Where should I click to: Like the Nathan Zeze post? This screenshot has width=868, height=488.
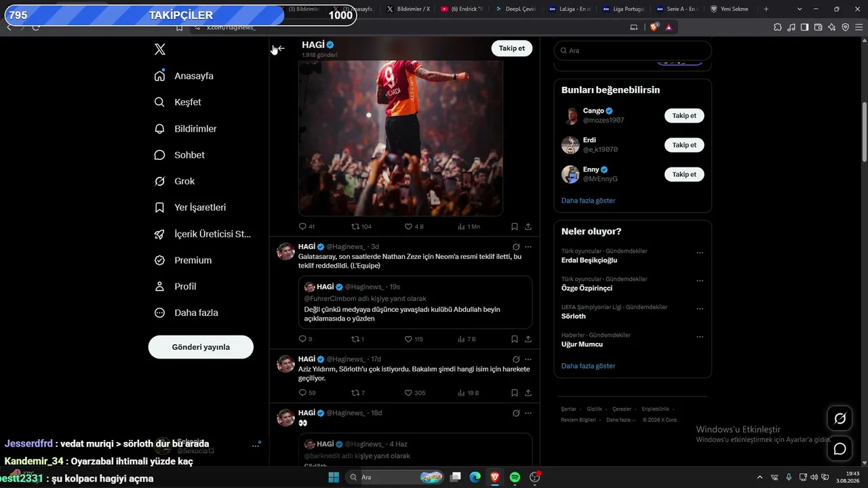point(414,339)
